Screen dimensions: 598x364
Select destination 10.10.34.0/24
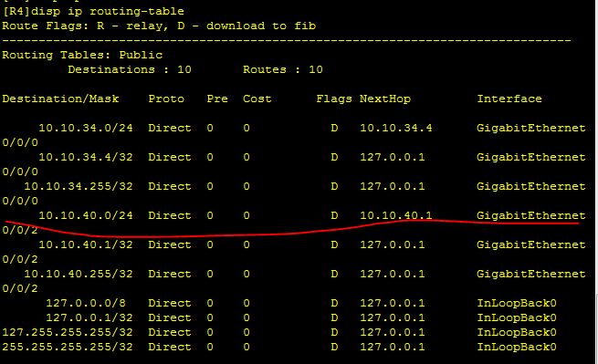coord(86,128)
